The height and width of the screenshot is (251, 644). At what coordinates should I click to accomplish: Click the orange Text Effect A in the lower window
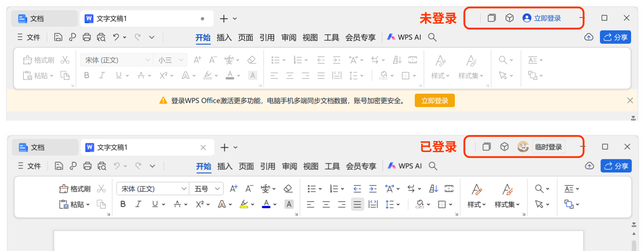tap(222, 204)
